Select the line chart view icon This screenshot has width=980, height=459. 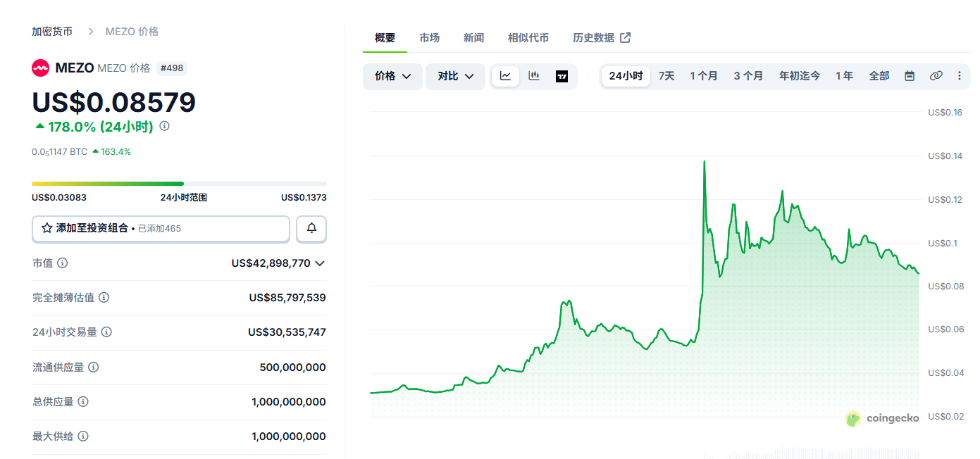(x=506, y=76)
